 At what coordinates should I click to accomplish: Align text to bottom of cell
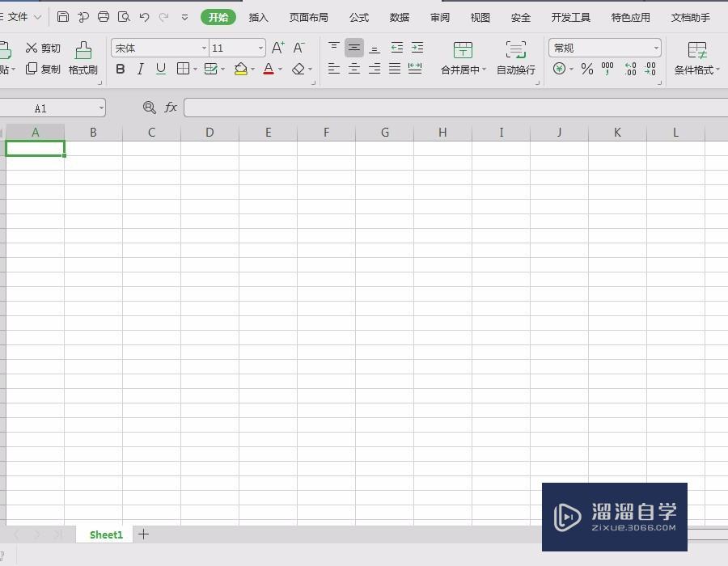pos(375,48)
